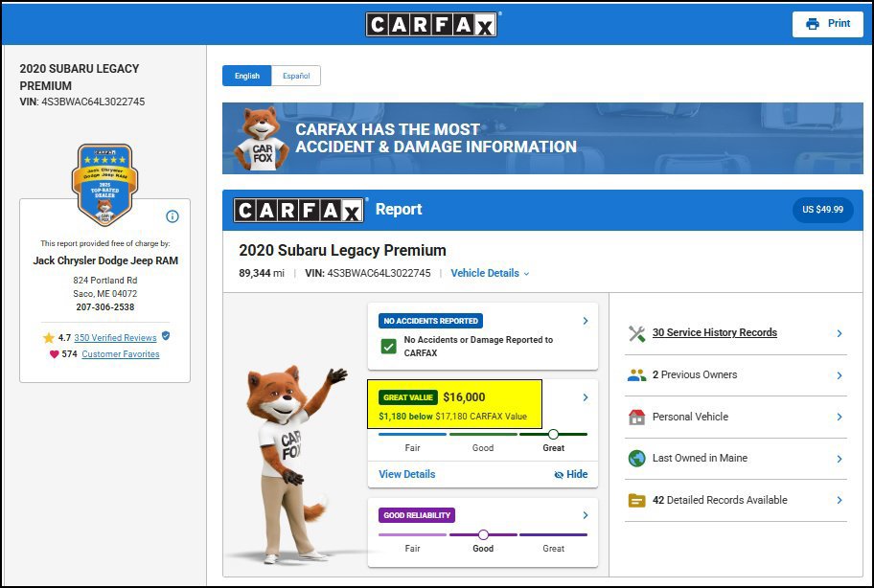Switch report language to Español
Image resolution: width=874 pixels, height=588 pixels.
(x=296, y=76)
